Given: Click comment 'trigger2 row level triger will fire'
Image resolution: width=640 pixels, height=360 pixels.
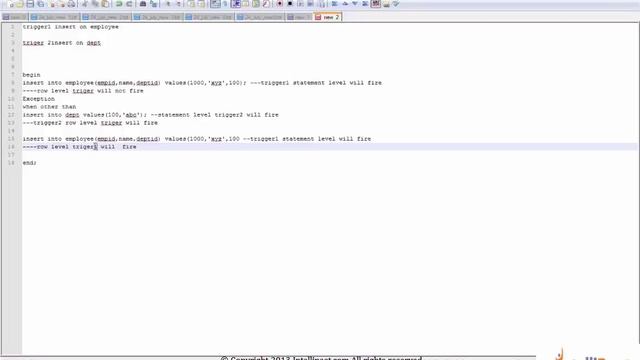Looking at the screenshot, I should click(x=90, y=122).
